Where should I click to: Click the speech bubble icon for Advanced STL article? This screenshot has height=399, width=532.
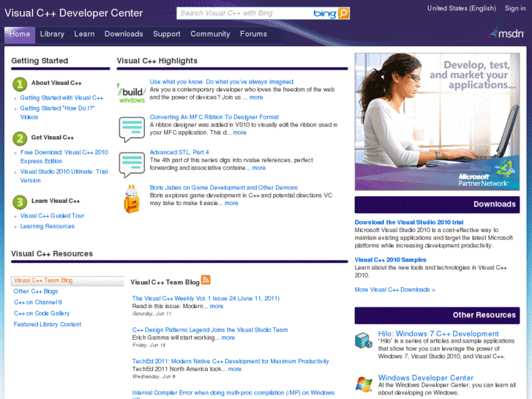[132, 165]
